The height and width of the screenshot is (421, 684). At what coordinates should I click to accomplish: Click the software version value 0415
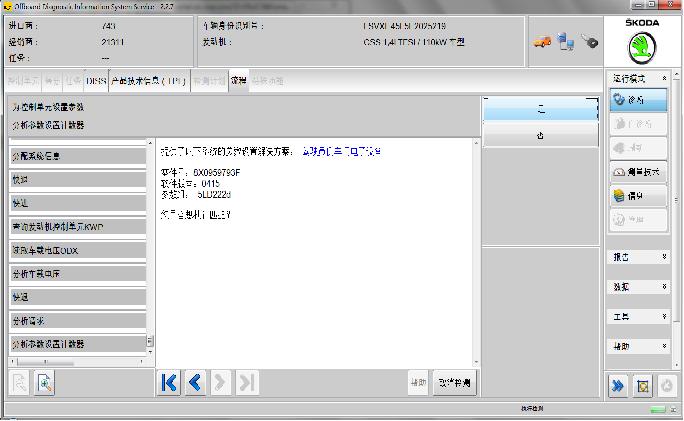(x=211, y=184)
